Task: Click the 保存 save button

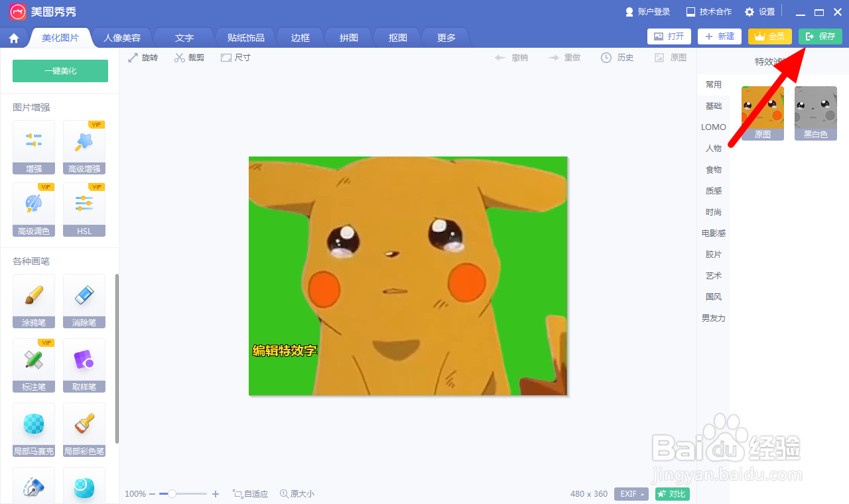Action: pos(820,36)
